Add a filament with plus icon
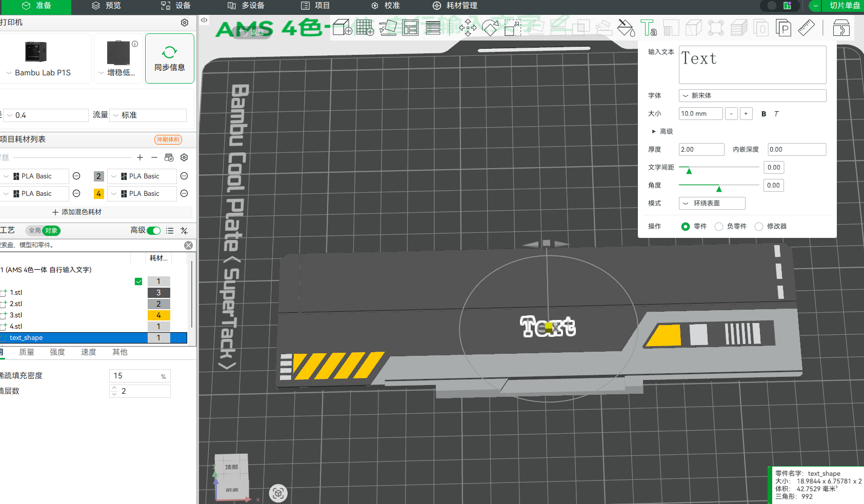 (140, 157)
